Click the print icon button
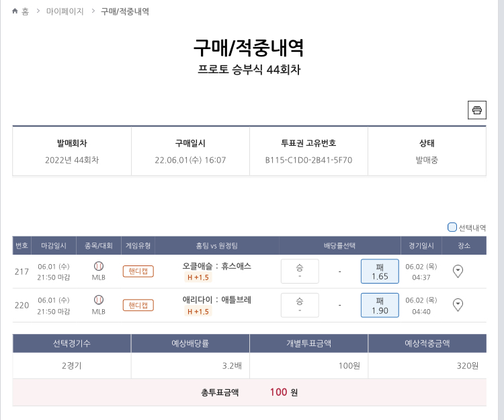 tap(476, 110)
